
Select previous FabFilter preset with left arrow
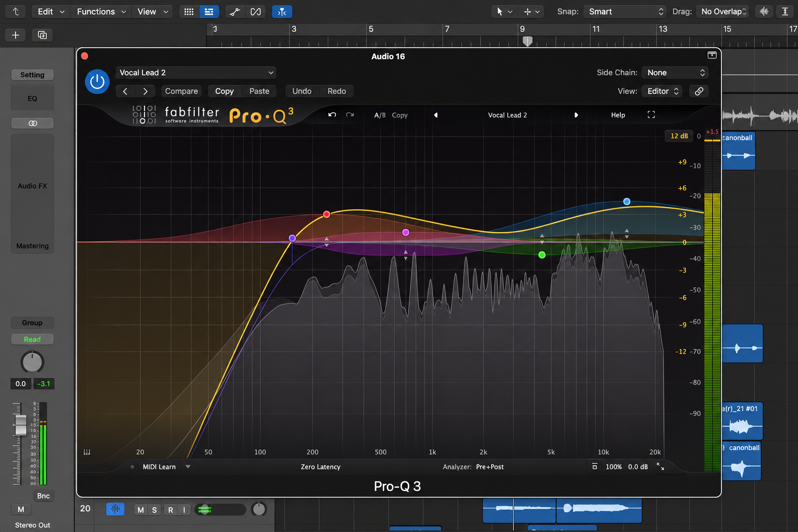tap(436, 115)
